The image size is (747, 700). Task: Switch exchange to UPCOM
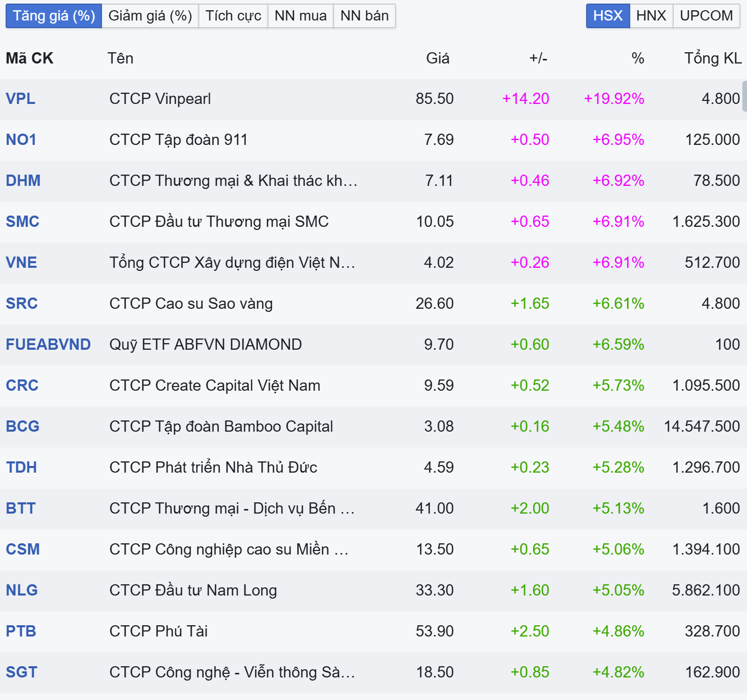click(x=706, y=16)
